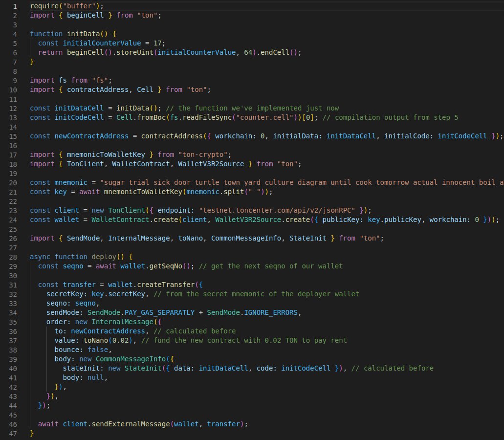Click the variable 'mnemonic' declared on line 20

point(71,183)
